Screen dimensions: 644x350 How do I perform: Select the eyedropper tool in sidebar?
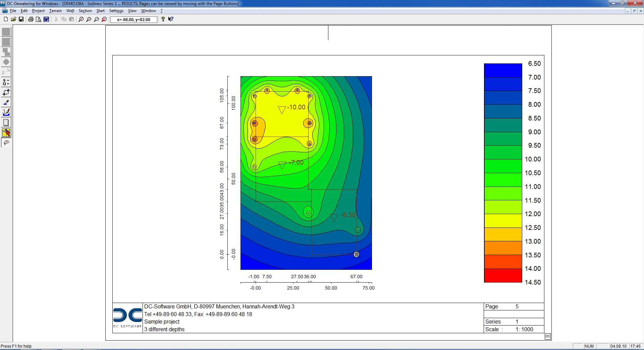tap(6, 102)
